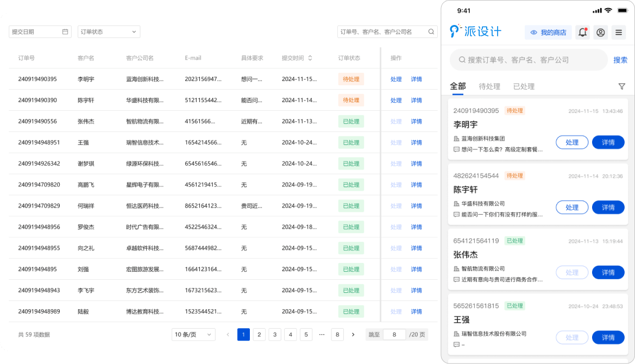The image size is (635, 364).
Task: Switch to the 已处理 tab
Action: click(x=524, y=86)
